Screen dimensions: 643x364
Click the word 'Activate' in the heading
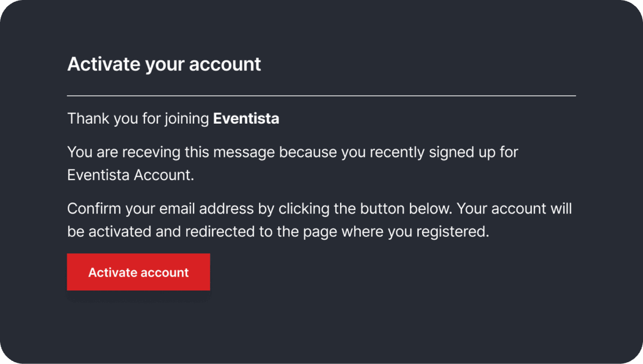(x=104, y=64)
